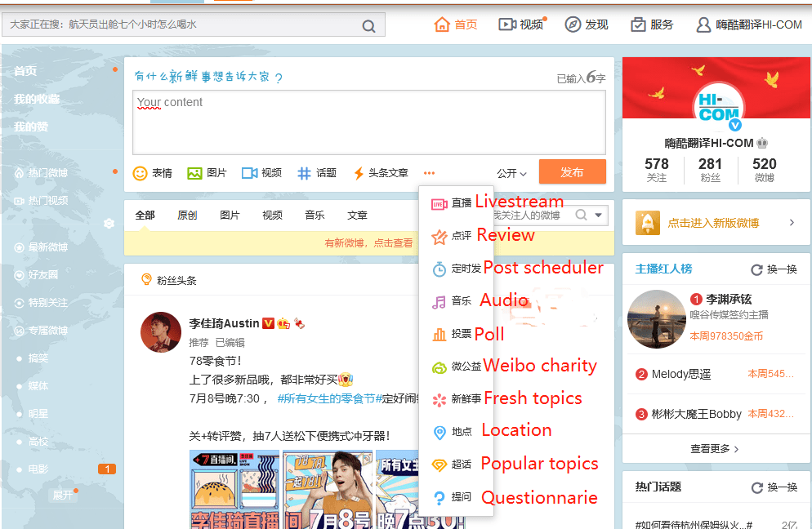Screen dimensions: 812x529
Task: Add a video with 视频 icon
Action: (261, 173)
